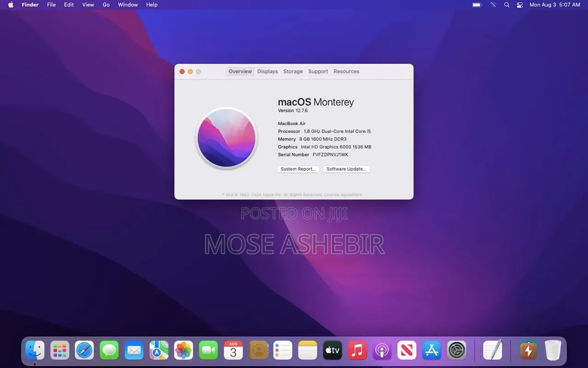The image size is (588, 368).
Task: Click serial number FVFZDPNVJ1WK
Action: pos(330,155)
